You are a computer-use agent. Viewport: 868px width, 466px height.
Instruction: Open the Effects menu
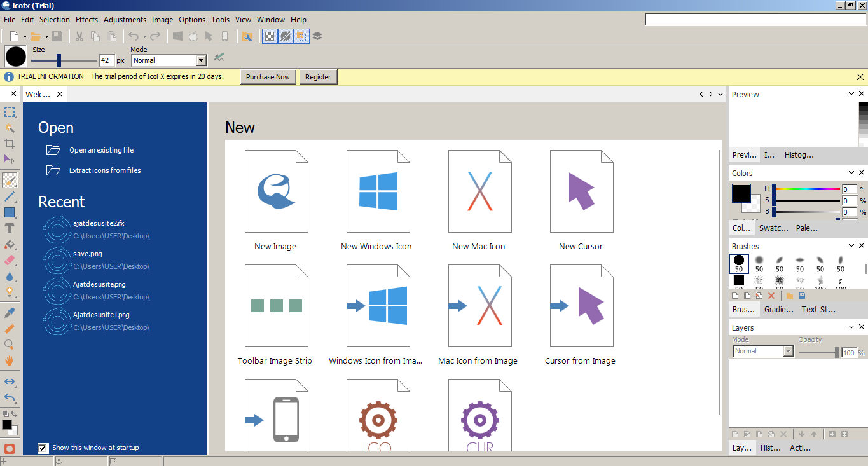click(x=87, y=20)
